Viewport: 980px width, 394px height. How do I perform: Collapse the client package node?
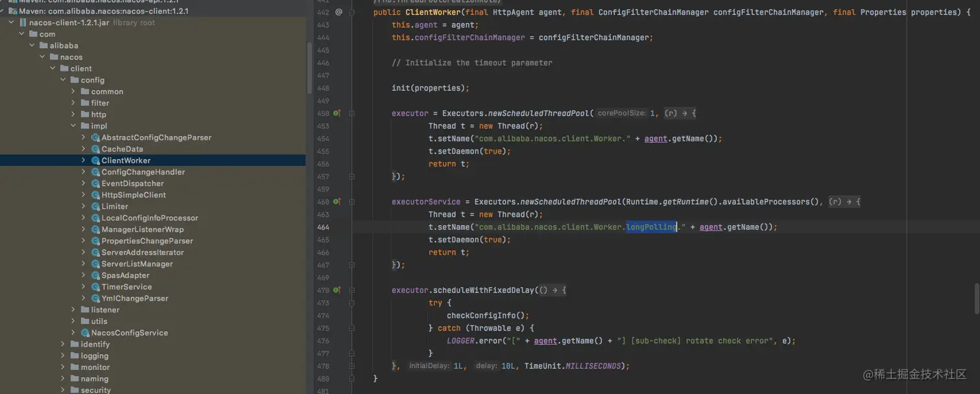tap(52, 68)
